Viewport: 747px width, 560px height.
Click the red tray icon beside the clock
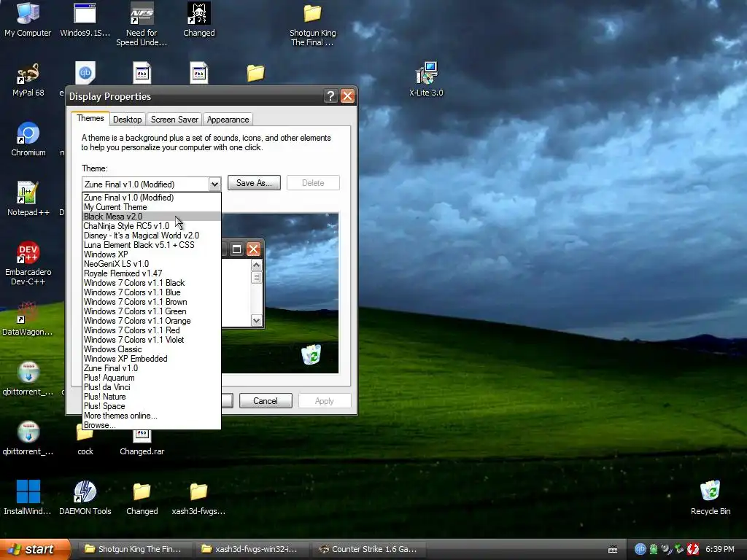[693, 549]
